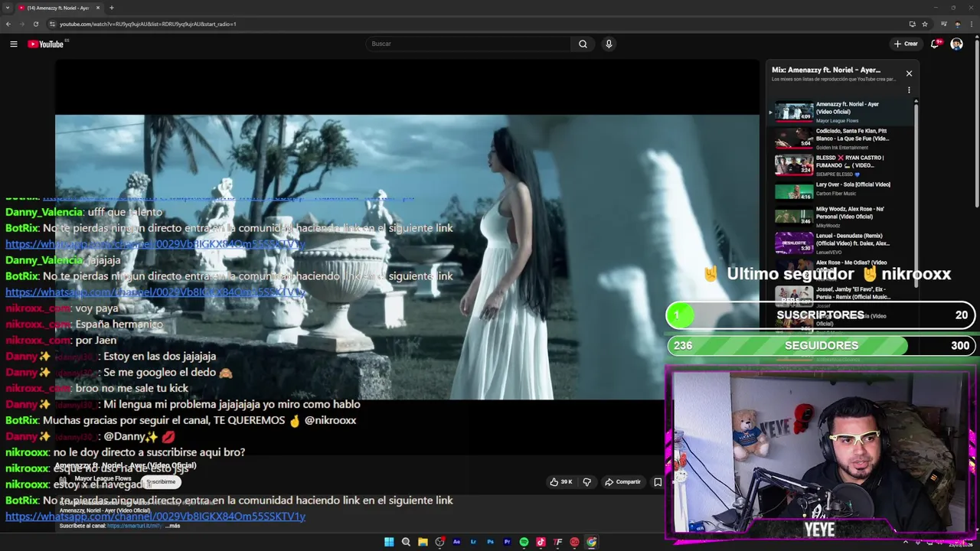Open the YouTube account avatar menu
Viewport: 980px width, 551px height.
point(956,44)
